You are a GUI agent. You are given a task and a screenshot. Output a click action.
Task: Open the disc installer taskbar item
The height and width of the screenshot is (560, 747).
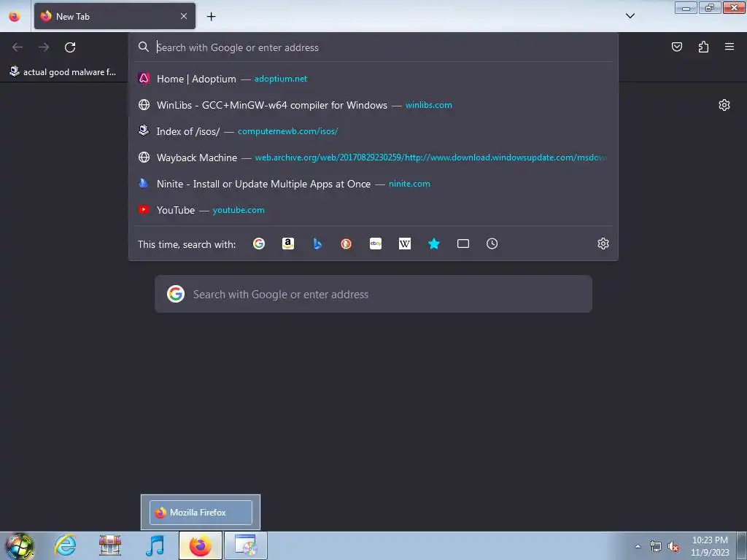point(245,545)
